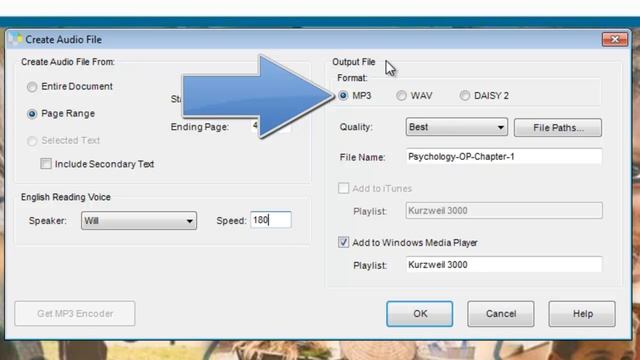This screenshot has height=360, width=640.
Task: Click in the Speed field showing 180
Action: [x=271, y=220]
